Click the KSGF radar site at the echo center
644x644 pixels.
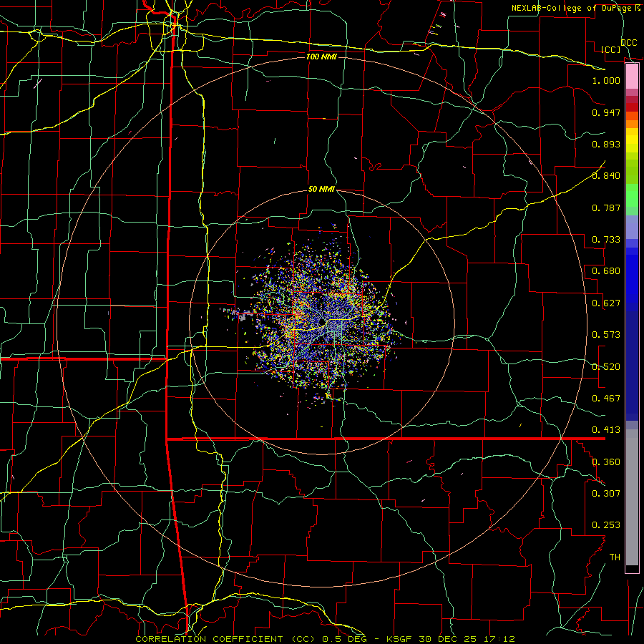tap(322, 321)
